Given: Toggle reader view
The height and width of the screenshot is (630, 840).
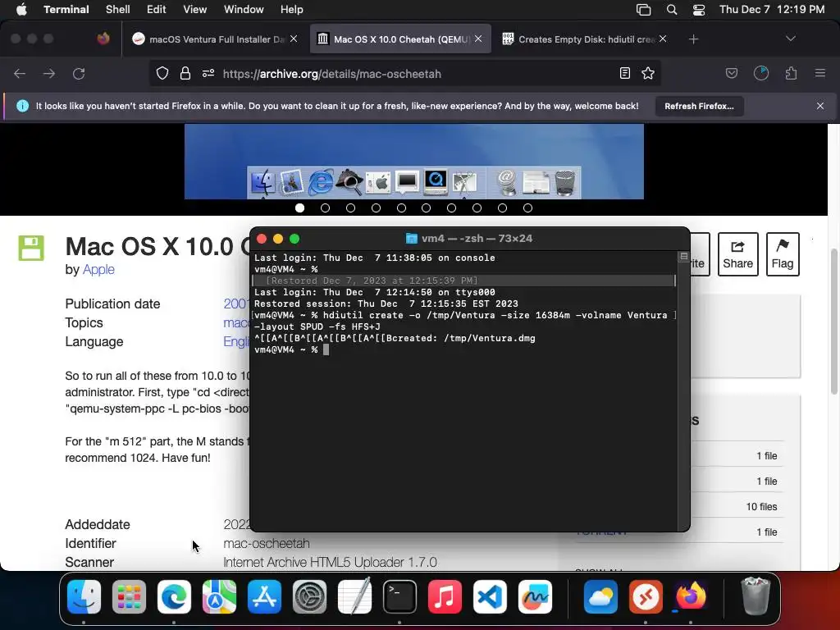Looking at the screenshot, I should (x=624, y=73).
